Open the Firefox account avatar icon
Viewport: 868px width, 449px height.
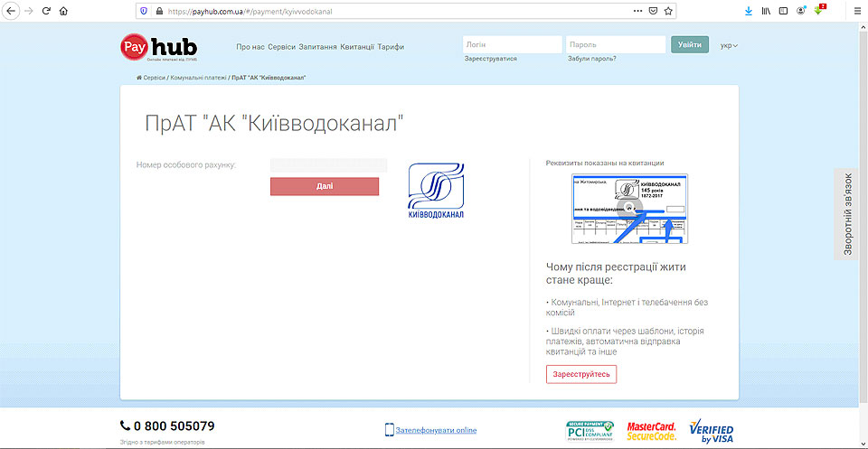(801, 11)
